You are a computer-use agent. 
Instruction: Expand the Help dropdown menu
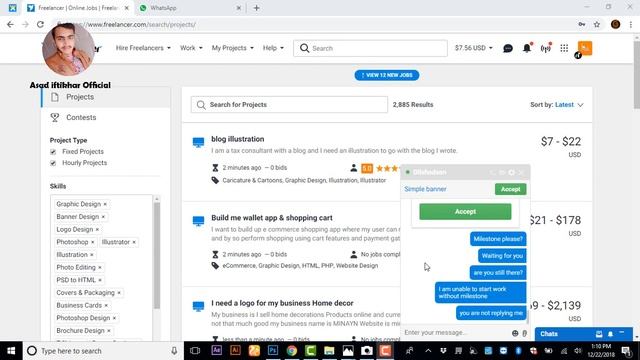(x=273, y=48)
